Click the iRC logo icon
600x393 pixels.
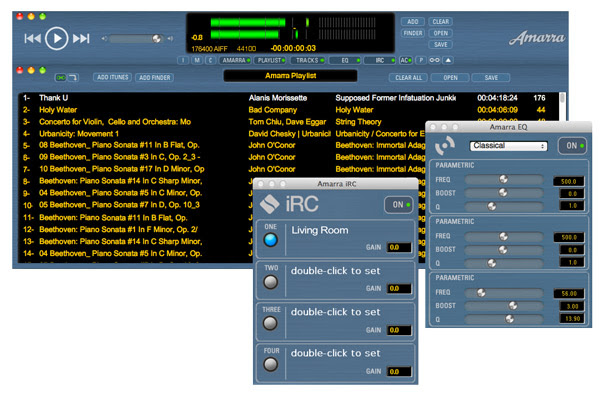(270, 204)
